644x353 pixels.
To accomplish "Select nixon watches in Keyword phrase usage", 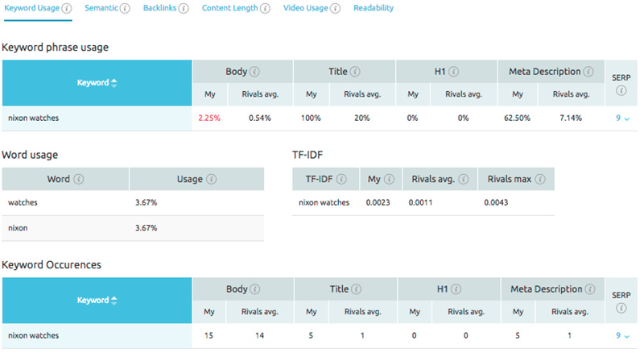I will tap(33, 118).
